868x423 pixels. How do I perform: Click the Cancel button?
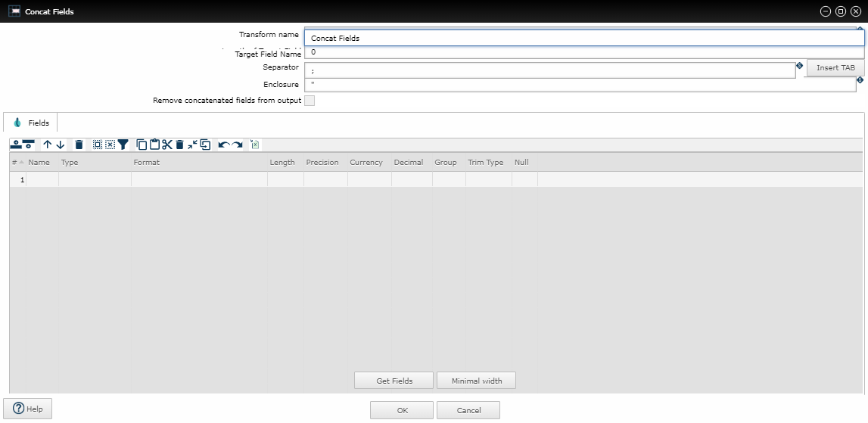pyautogui.click(x=468, y=410)
